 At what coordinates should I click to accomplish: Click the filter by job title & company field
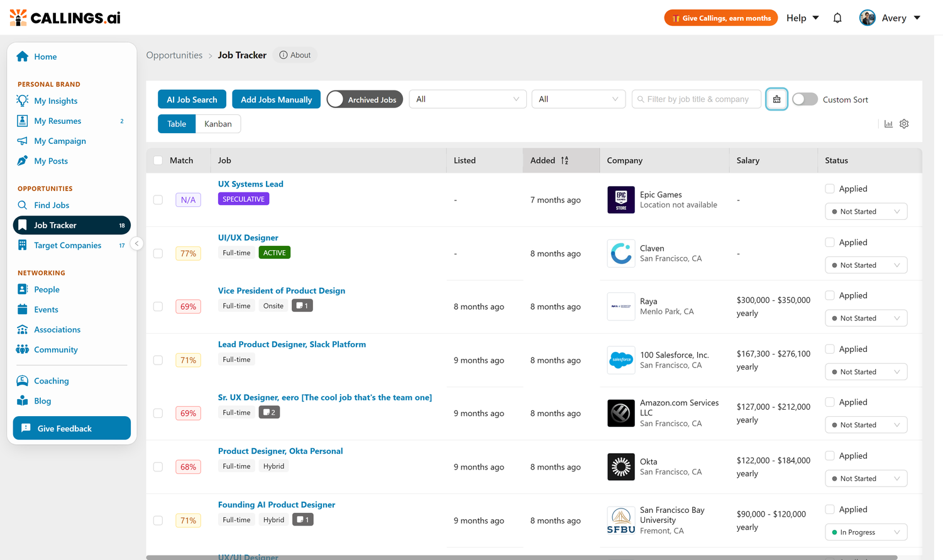pyautogui.click(x=697, y=99)
